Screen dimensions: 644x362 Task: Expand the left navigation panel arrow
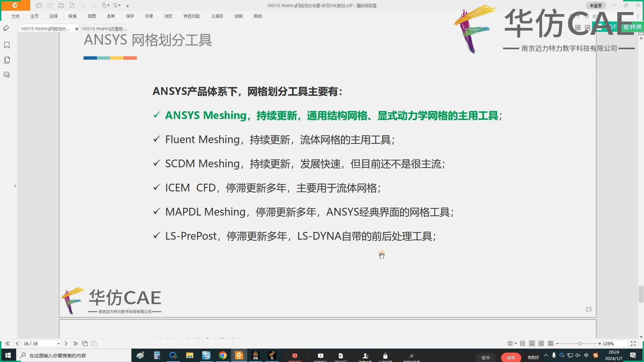click(15, 186)
